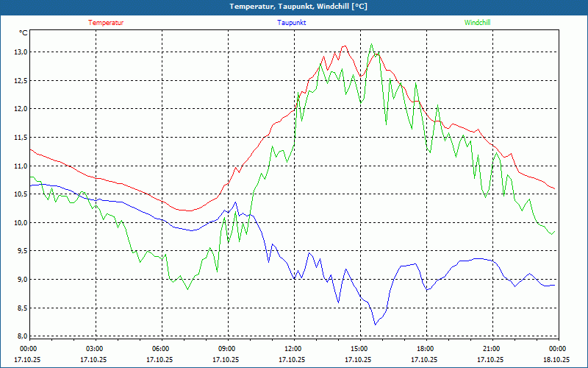
Task: Click the red Temperatur legend label
Action: [106, 22]
